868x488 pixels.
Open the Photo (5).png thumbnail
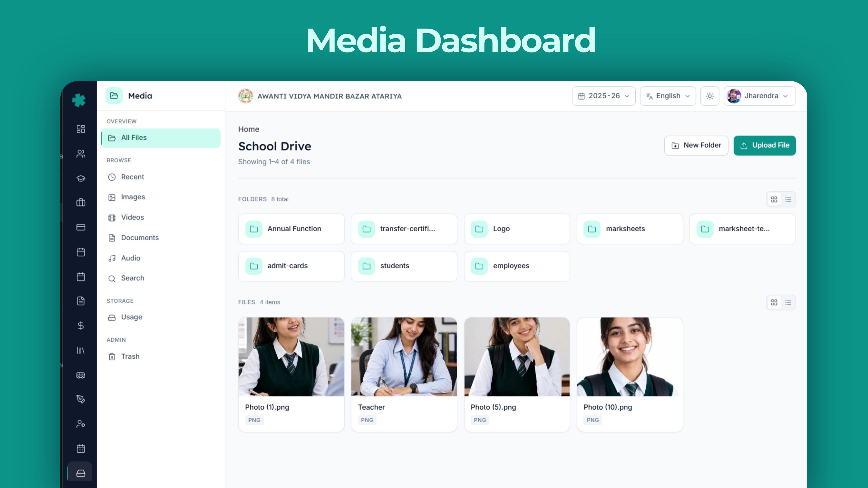(517, 357)
